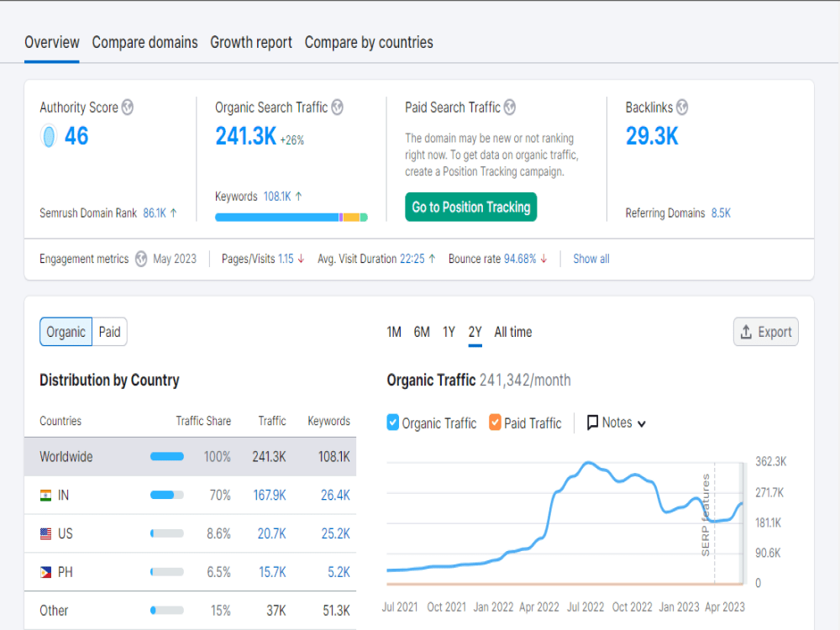Switch to the Paid toggle button
The width and height of the screenshot is (840, 630).
(110, 332)
